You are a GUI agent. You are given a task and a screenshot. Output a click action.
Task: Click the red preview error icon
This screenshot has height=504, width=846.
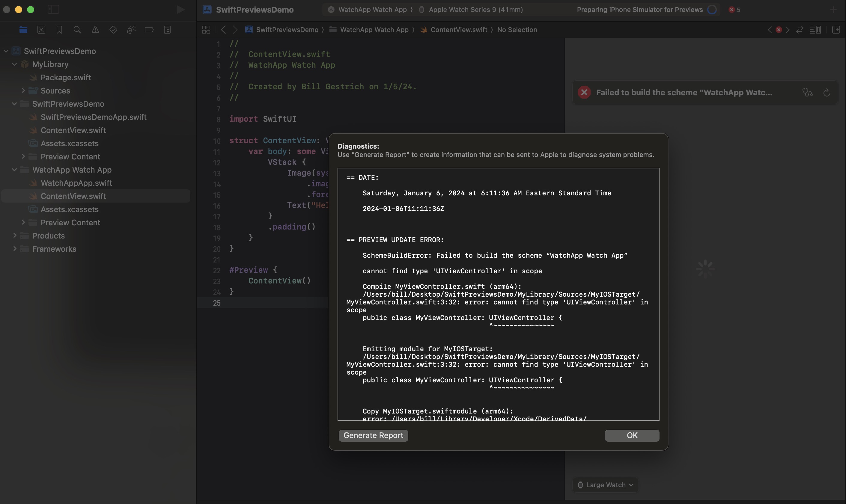(584, 92)
